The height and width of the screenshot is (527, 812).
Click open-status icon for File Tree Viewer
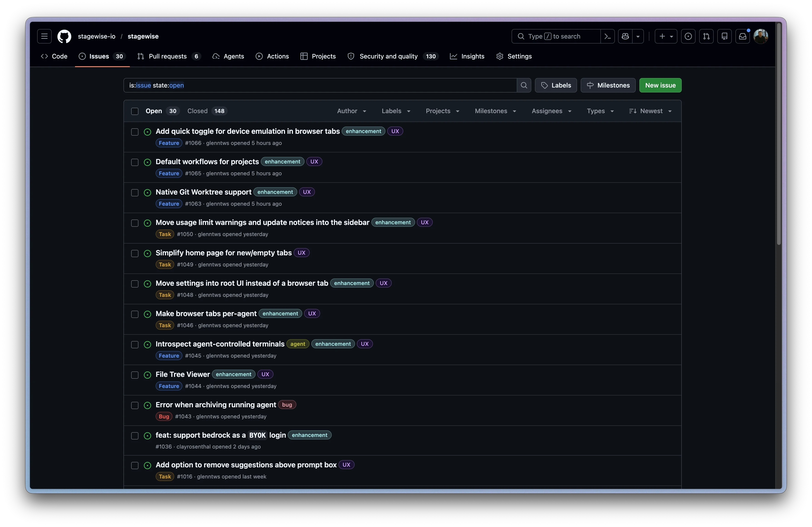[x=147, y=375]
